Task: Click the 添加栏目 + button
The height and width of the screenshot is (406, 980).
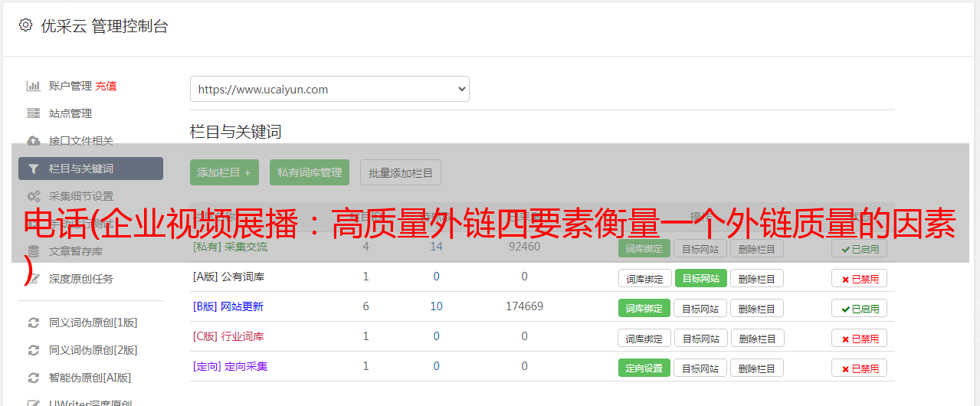Action: [x=225, y=172]
